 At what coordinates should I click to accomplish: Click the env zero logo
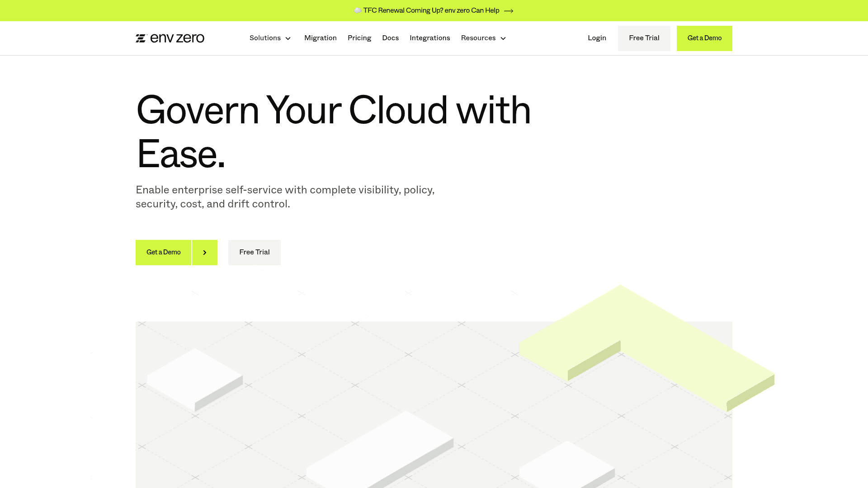point(170,38)
